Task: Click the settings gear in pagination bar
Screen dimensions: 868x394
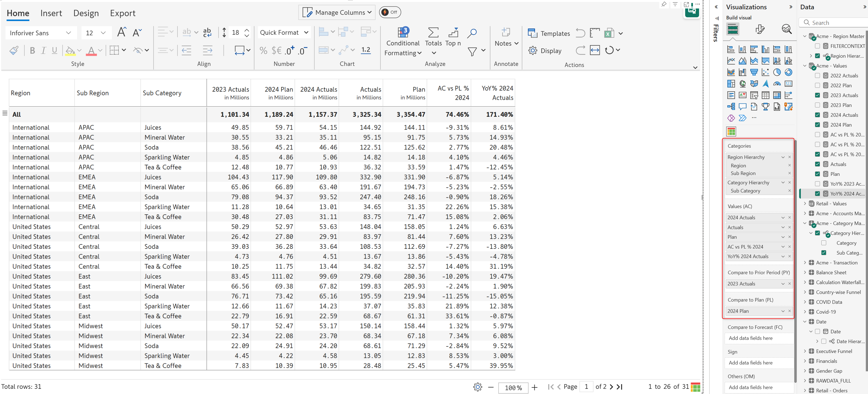Action: click(x=477, y=387)
